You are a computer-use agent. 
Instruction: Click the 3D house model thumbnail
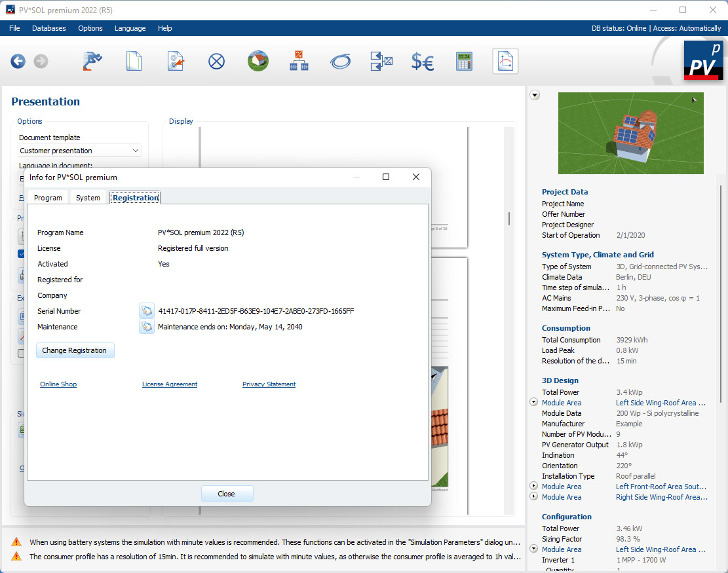point(630,133)
